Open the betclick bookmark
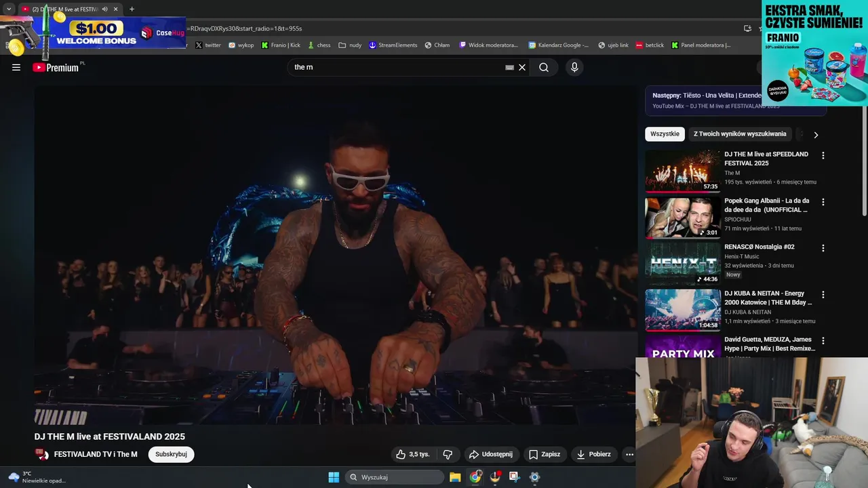Image resolution: width=868 pixels, height=488 pixels. coord(650,45)
